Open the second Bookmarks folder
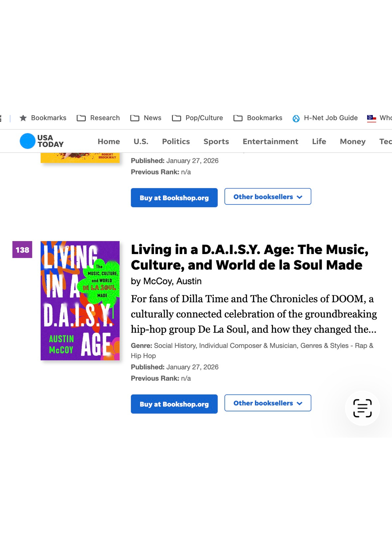The height and width of the screenshot is (539, 392). pyautogui.click(x=258, y=118)
